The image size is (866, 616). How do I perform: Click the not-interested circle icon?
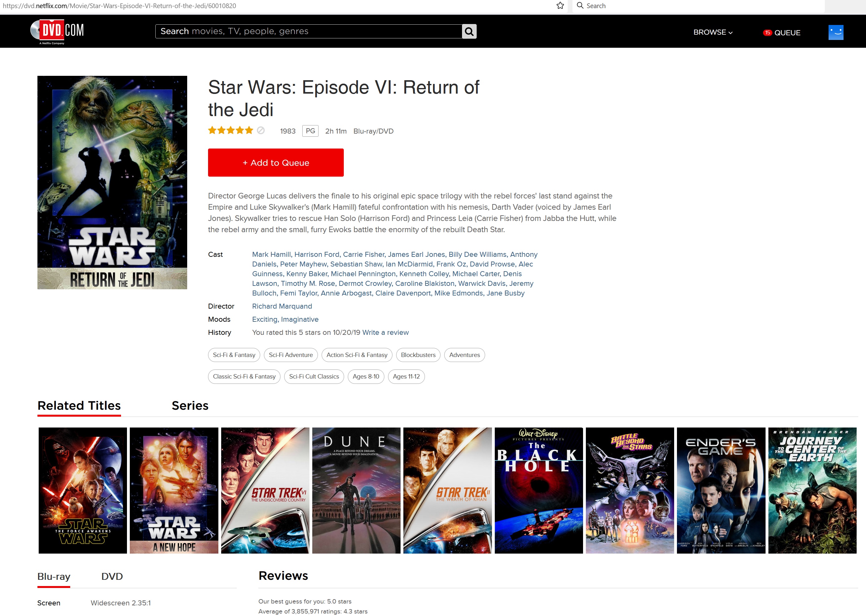[260, 130]
